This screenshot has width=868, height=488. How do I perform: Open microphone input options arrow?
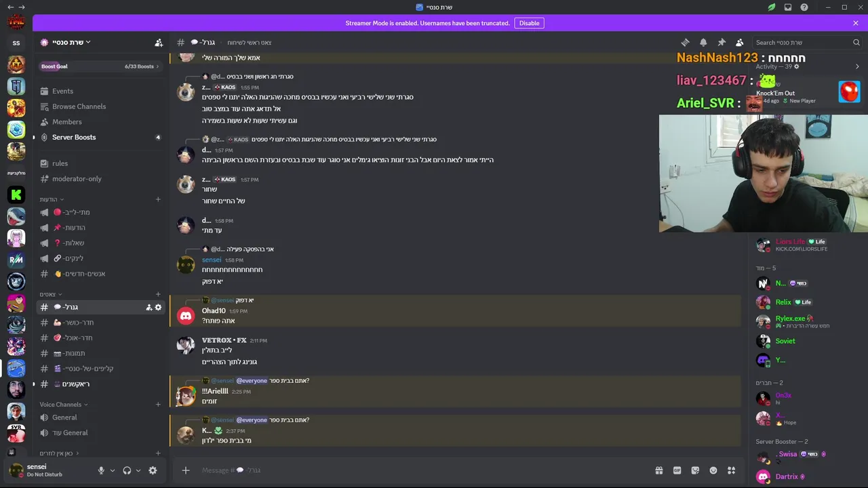[x=113, y=470]
